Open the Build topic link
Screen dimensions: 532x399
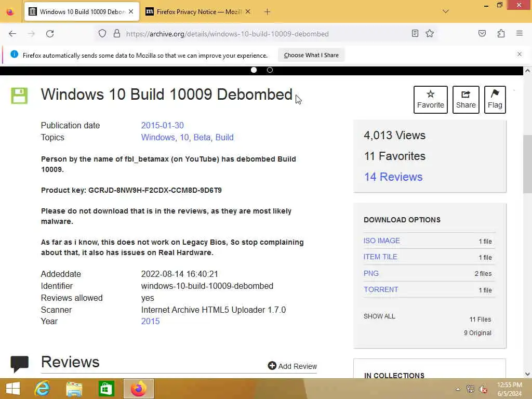(x=224, y=137)
